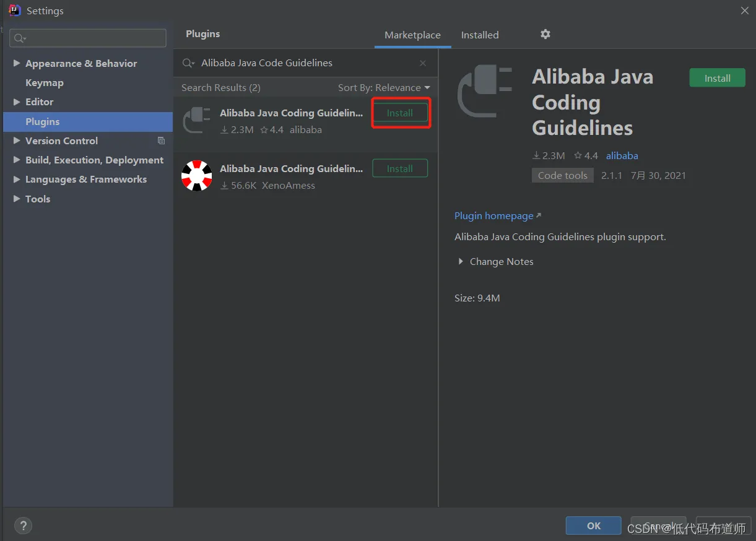Viewport: 756px width, 541px height.
Task: Click the XenoAmess plugin red-black logo
Action: click(x=197, y=176)
